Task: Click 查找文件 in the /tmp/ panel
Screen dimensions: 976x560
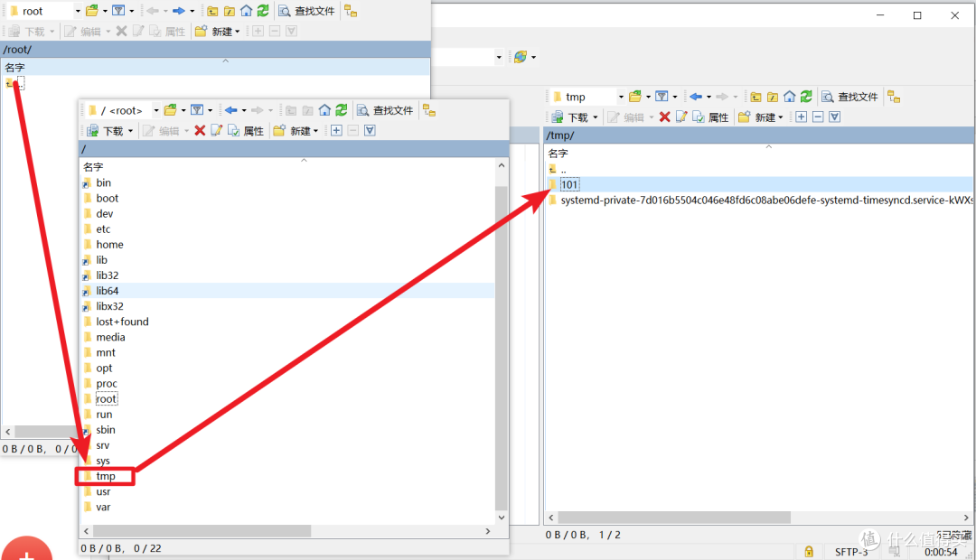Action: [849, 97]
